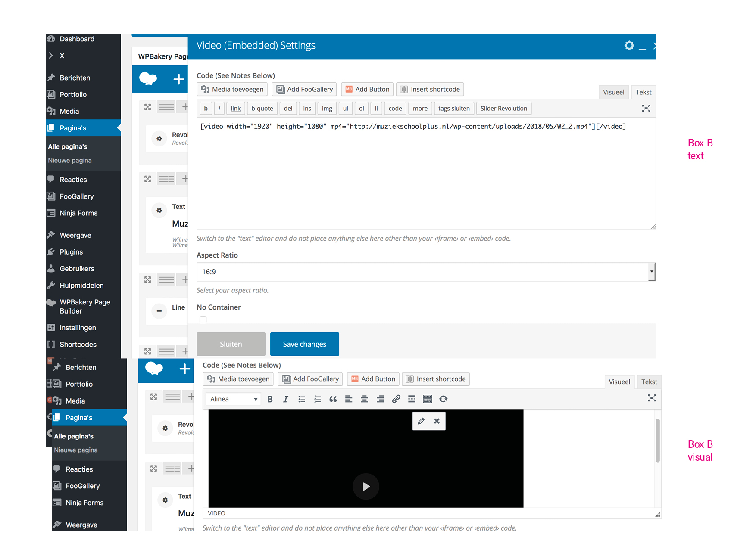Screen dimensions: 756x534
Task: Switch to the Visueel tab in the top editor
Action: [x=613, y=92]
